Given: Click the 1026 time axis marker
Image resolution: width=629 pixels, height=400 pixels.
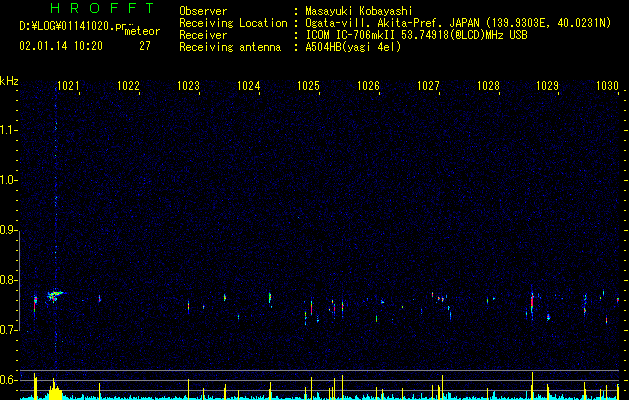Looking at the screenshot, I should click(368, 86).
